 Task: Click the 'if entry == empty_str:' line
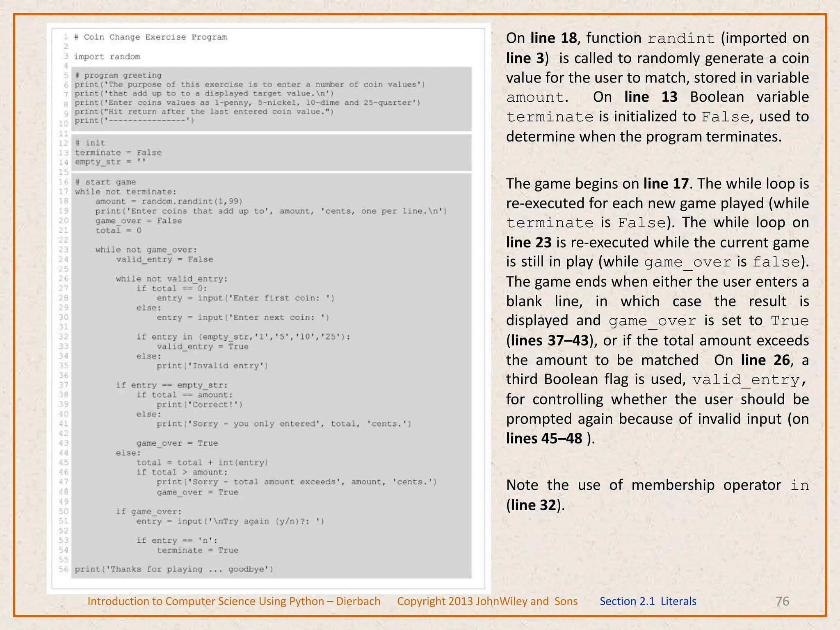click(171, 385)
